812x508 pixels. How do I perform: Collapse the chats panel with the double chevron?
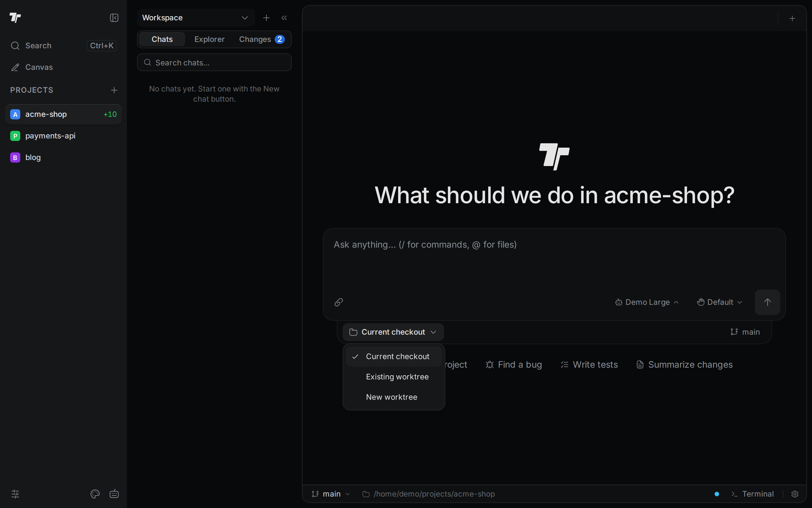click(x=284, y=18)
